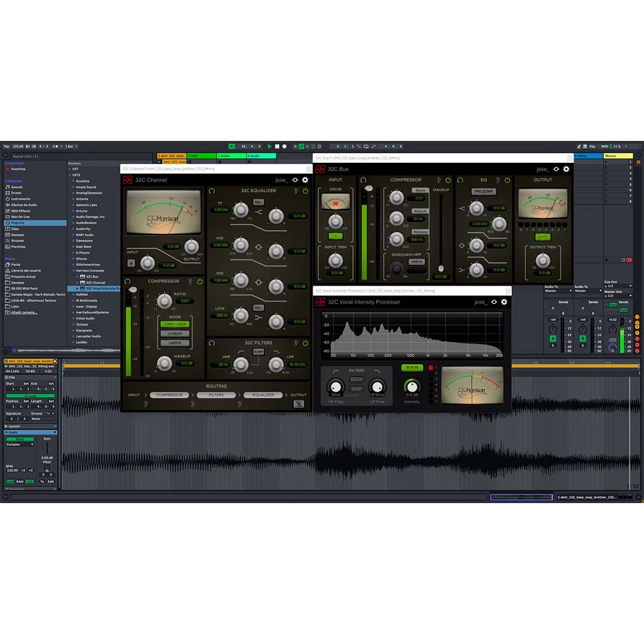This screenshot has height=644, width=644.
Task: Toggle the Drive IN button in 32C Bus
Action: [336, 236]
